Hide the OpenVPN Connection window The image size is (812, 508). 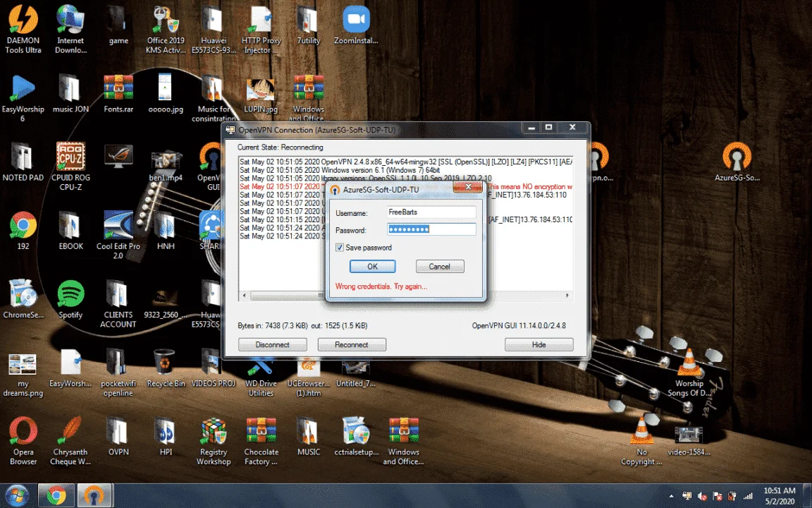[x=539, y=345]
